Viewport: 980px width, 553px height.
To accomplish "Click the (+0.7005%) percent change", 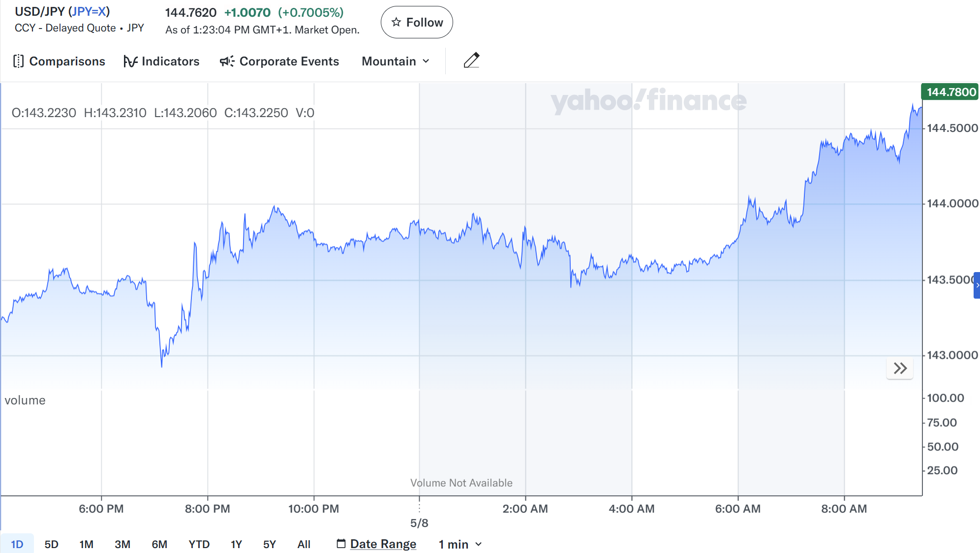I will (x=311, y=12).
